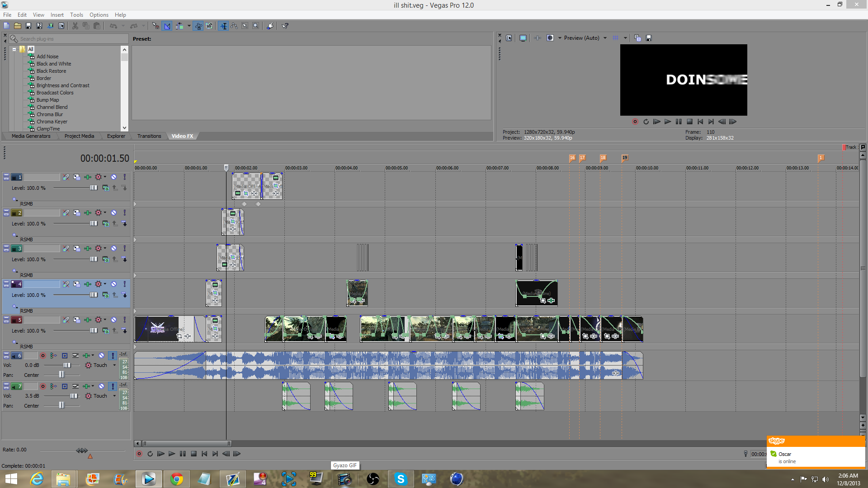Select Chroma Keyer in plug-in list
868x488 pixels.
(x=52, y=122)
